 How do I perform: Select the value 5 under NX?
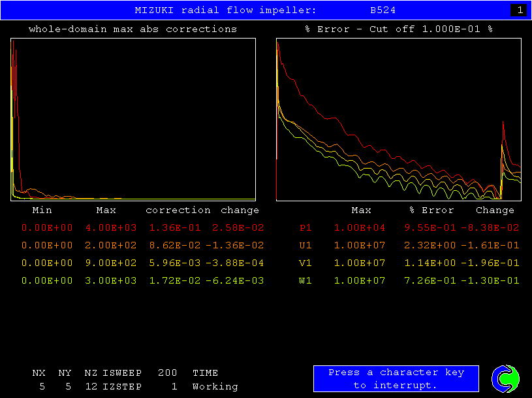pos(42,386)
